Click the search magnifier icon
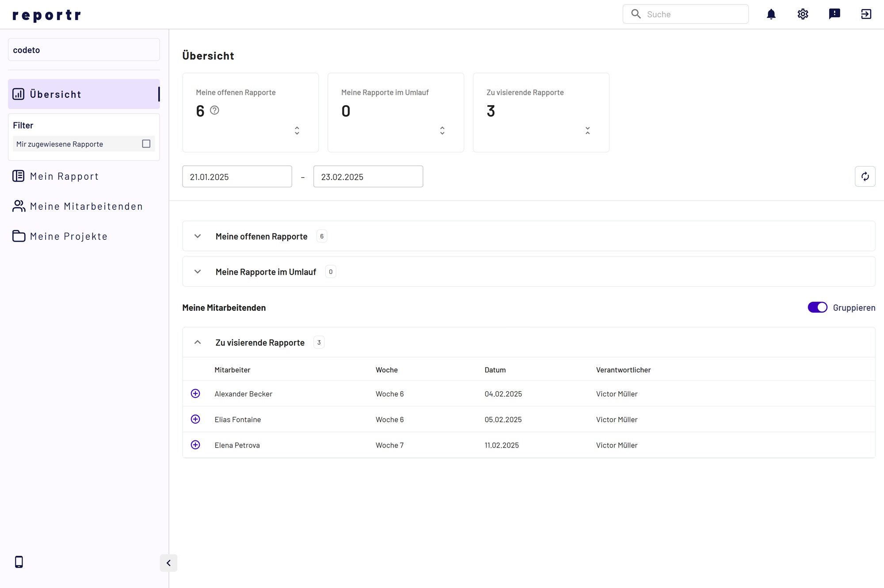 (636, 14)
